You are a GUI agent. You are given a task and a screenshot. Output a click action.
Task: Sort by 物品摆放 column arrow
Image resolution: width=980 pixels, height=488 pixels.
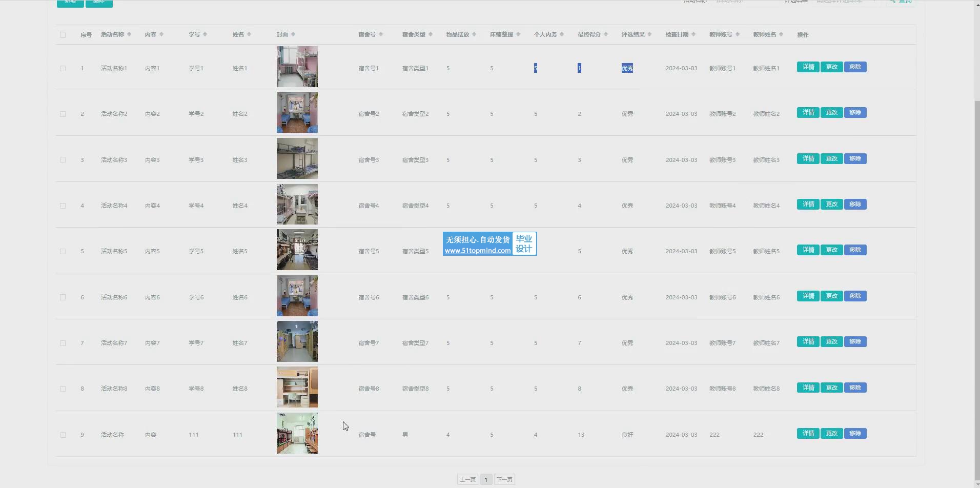tap(474, 34)
